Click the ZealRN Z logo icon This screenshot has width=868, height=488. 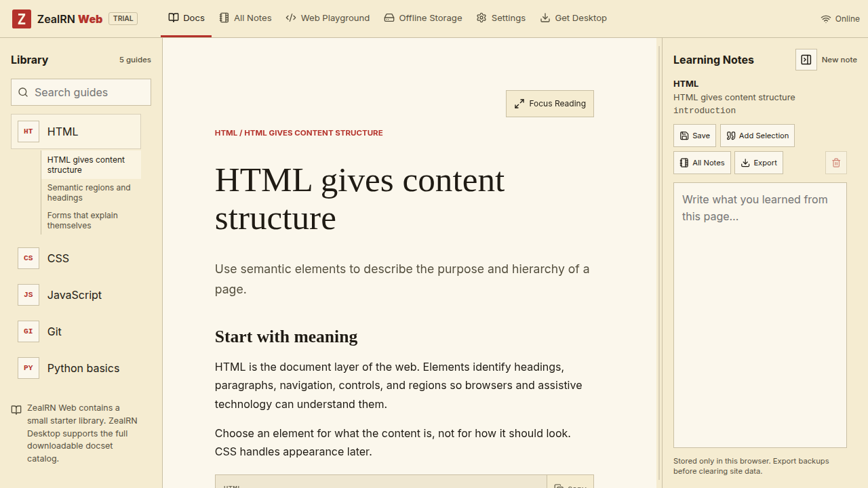click(22, 19)
